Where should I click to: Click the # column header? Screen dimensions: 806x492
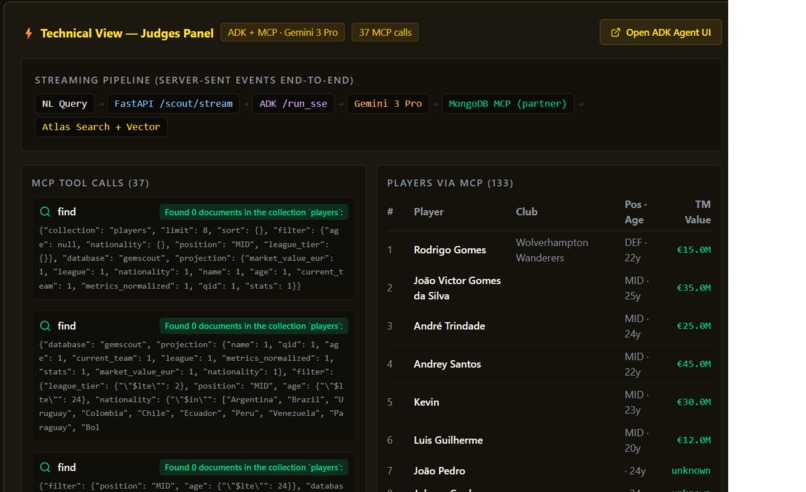point(390,212)
